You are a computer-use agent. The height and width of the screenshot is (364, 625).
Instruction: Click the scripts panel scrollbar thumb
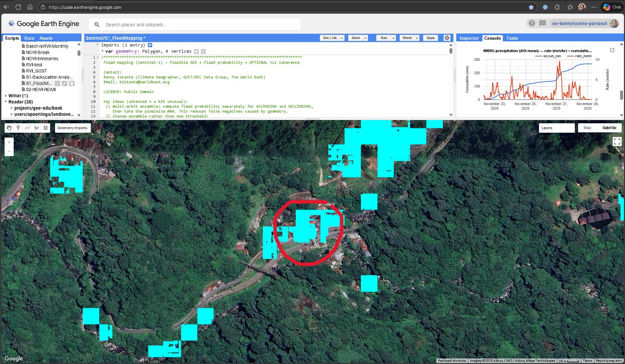pyautogui.click(x=79, y=53)
